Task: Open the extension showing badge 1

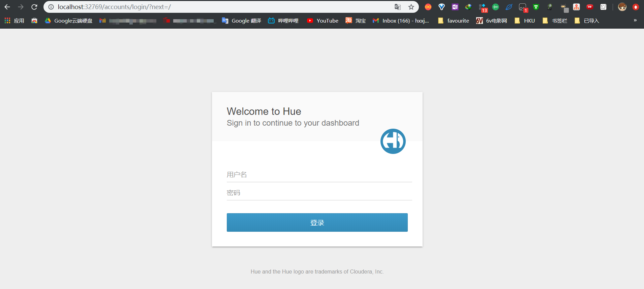Action: 523,7
